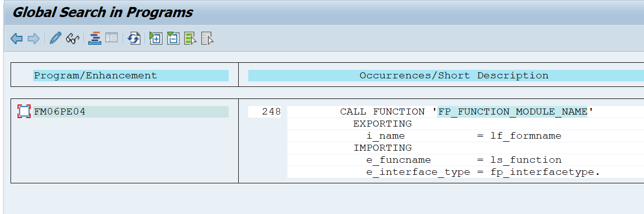Expand all results with plus icon
The width and height of the screenshot is (644, 214).
(156, 39)
